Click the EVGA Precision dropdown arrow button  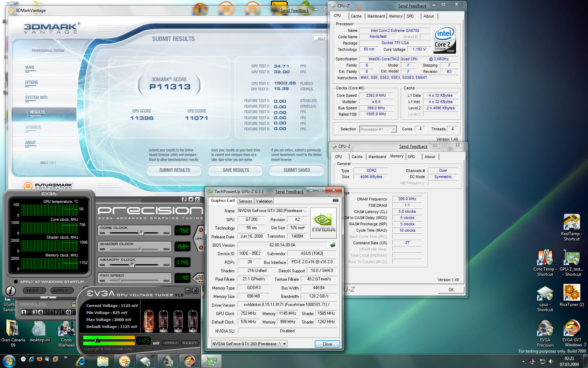click(x=191, y=199)
